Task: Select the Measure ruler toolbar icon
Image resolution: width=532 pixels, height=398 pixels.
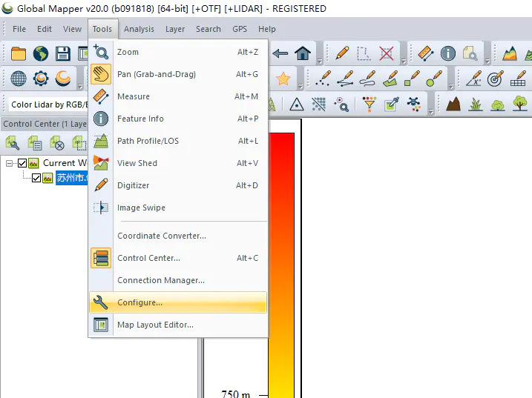Action: click(x=426, y=53)
